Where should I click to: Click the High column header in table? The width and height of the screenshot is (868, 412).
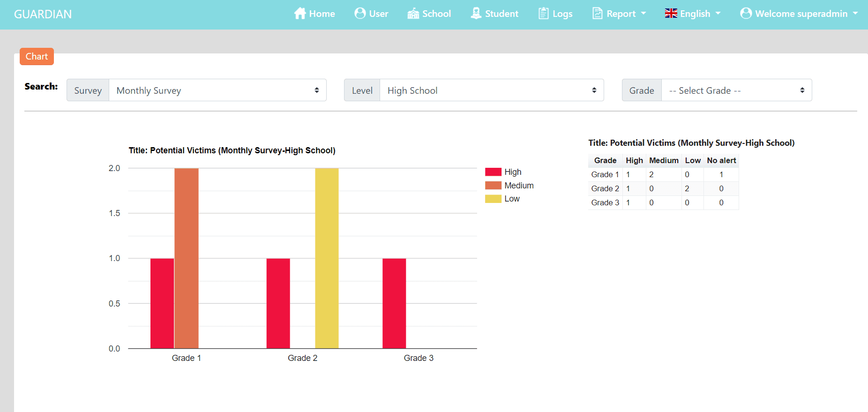634,160
